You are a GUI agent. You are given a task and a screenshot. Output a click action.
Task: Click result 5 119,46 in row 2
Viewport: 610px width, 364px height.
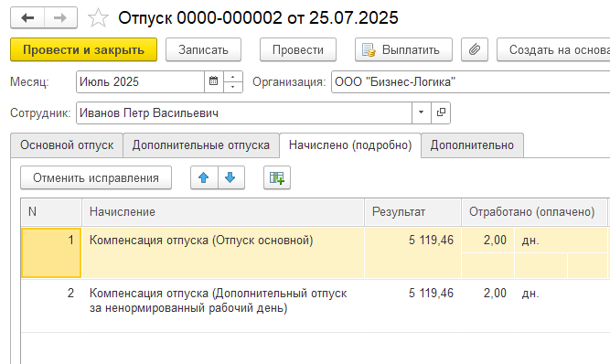[x=412, y=305]
